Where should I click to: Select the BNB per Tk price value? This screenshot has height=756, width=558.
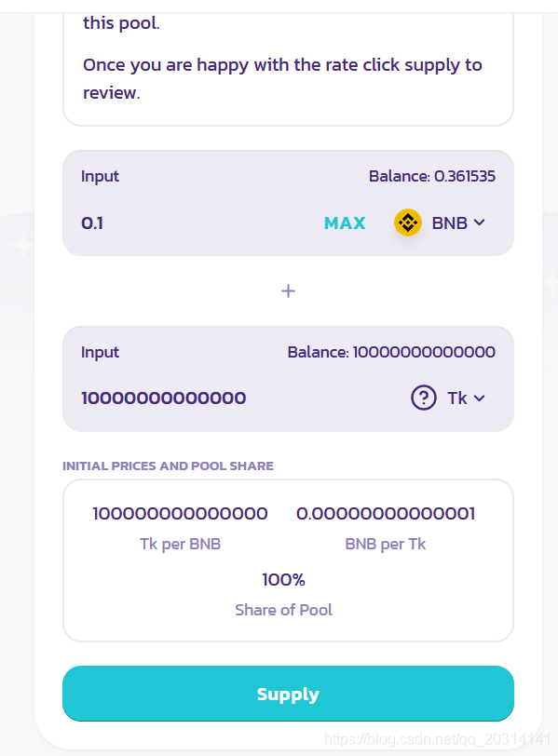pyautogui.click(x=386, y=514)
